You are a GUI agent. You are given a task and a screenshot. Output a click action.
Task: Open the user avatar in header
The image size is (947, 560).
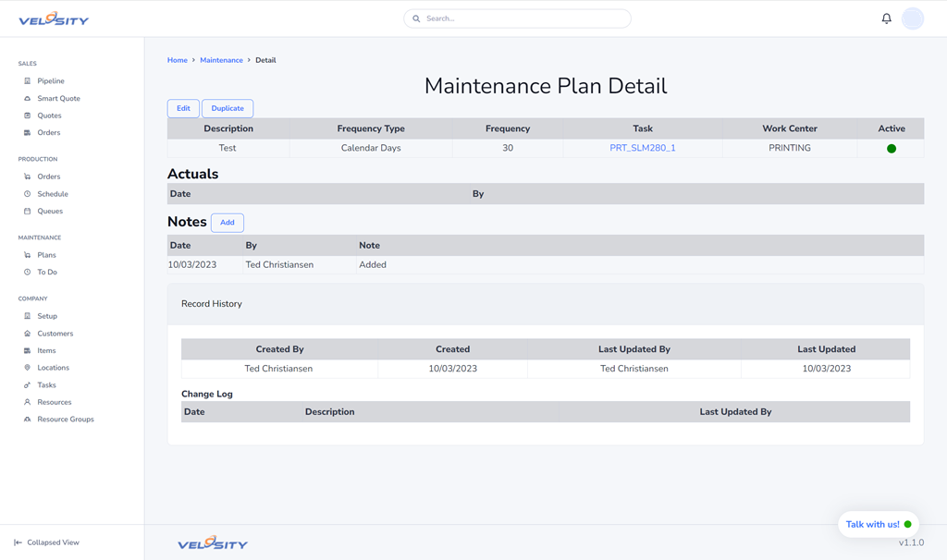coord(912,18)
